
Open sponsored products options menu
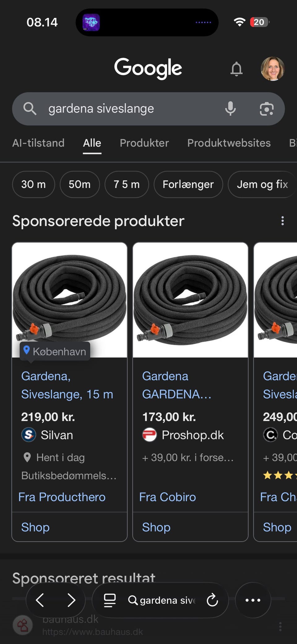(282, 221)
